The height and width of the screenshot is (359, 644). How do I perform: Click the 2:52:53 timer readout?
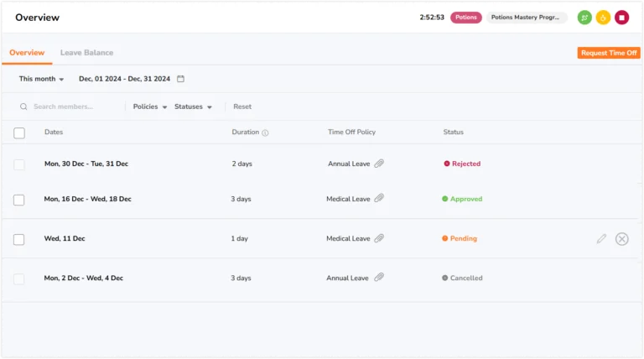(x=432, y=18)
